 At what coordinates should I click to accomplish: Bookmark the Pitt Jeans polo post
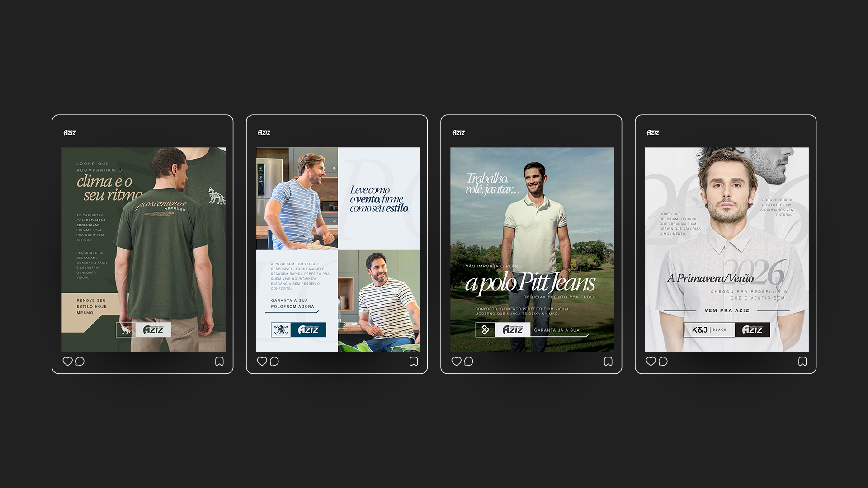(608, 361)
